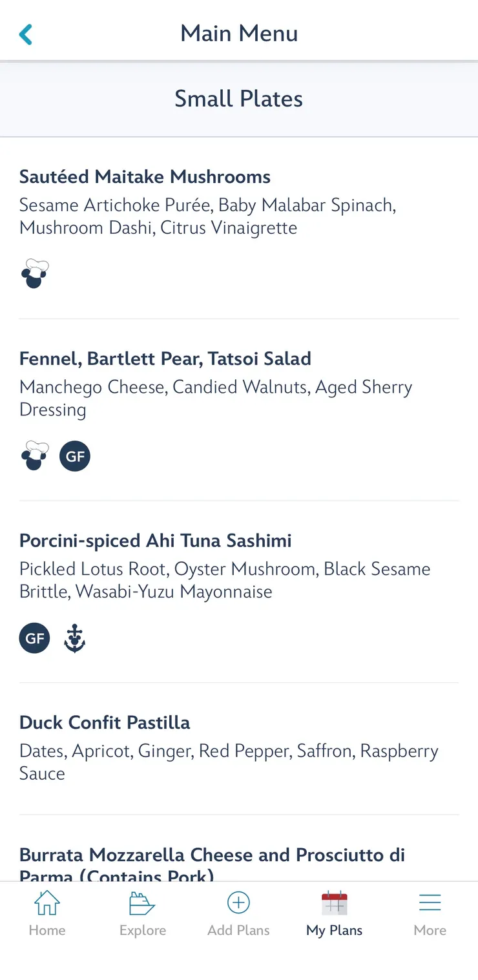Image resolution: width=478 pixels, height=980 pixels.
Task: Tap the Home house icon
Action: coord(47,903)
